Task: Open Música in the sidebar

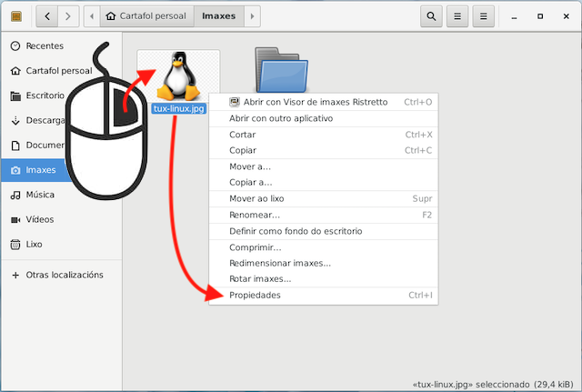Action: (39, 195)
